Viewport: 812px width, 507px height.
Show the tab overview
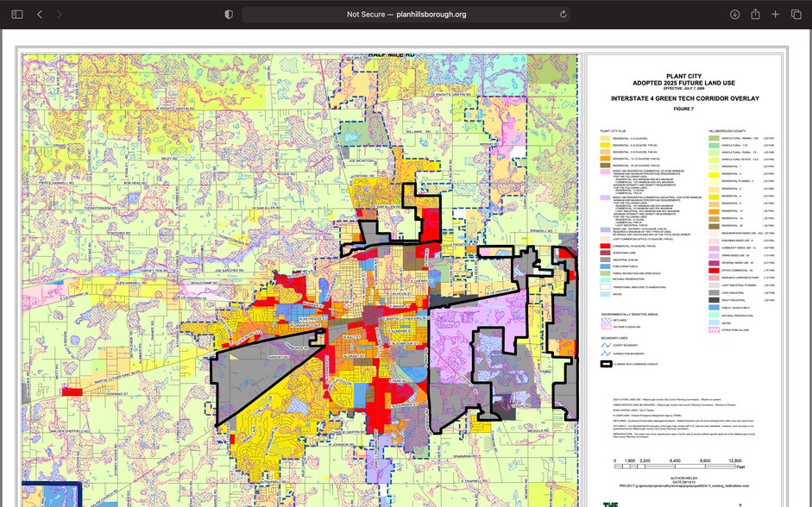[796, 15]
